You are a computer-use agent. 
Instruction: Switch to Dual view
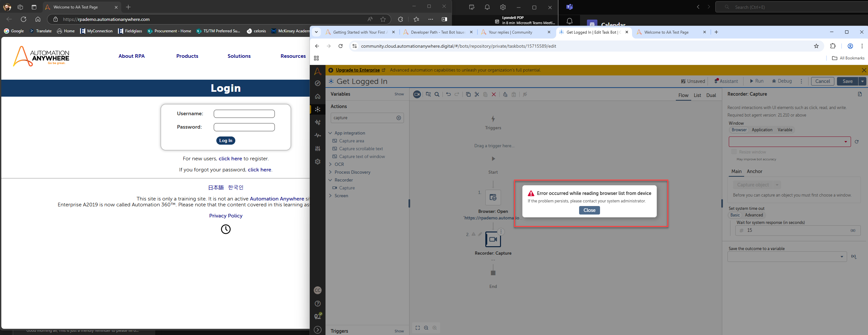[x=711, y=95]
